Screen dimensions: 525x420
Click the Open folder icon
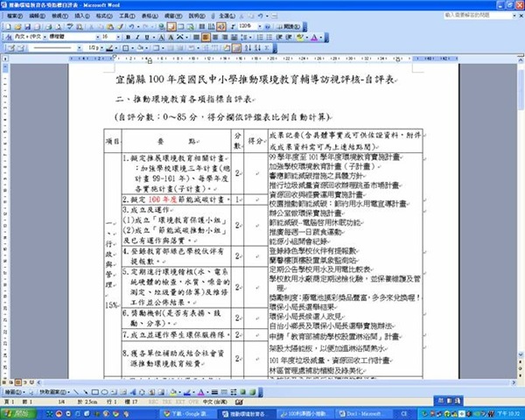point(18,26)
